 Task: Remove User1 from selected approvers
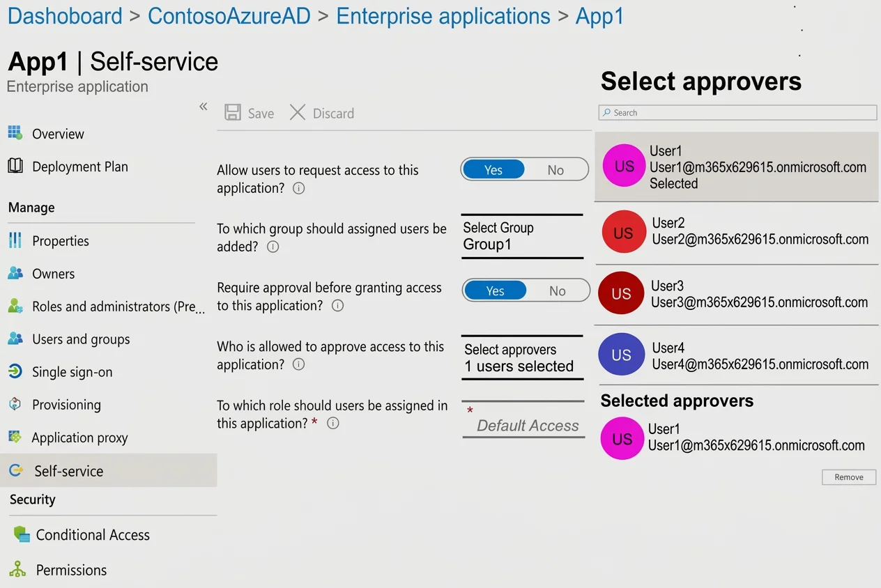[849, 477]
